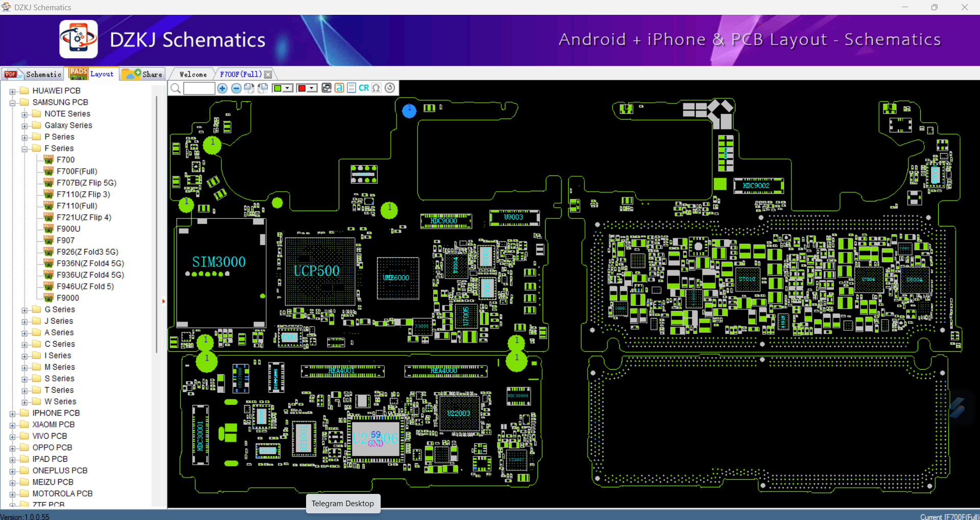Collapse the F Series folder

pyautogui.click(x=25, y=149)
